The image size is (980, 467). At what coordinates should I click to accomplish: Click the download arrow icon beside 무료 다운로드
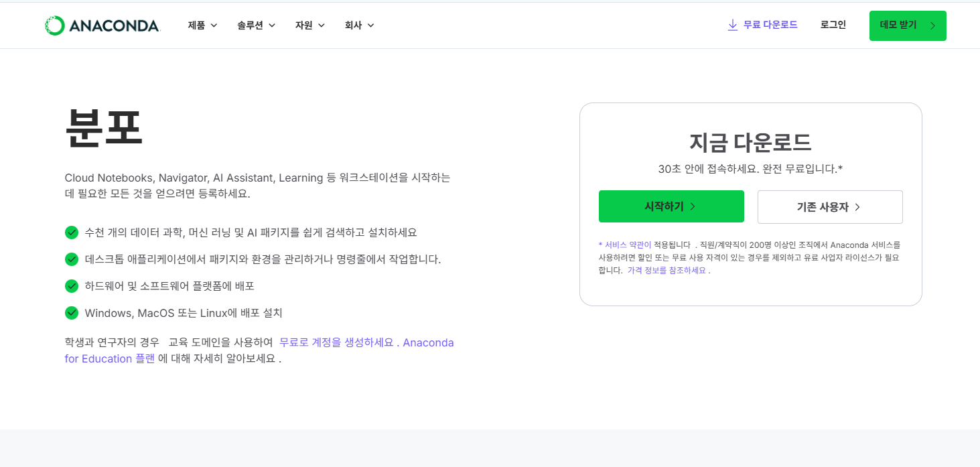click(x=732, y=25)
